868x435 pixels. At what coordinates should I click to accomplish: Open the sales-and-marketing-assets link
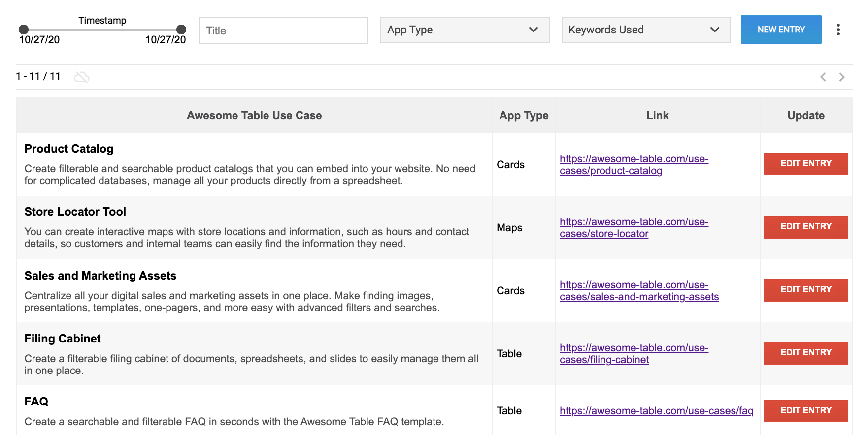click(x=639, y=291)
